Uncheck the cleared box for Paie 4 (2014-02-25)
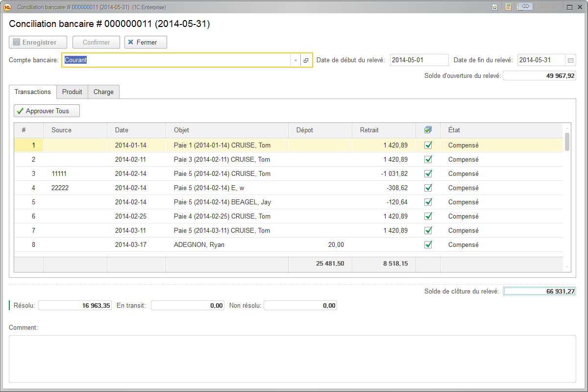This screenshot has height=392, width=588. click(428, 216)
